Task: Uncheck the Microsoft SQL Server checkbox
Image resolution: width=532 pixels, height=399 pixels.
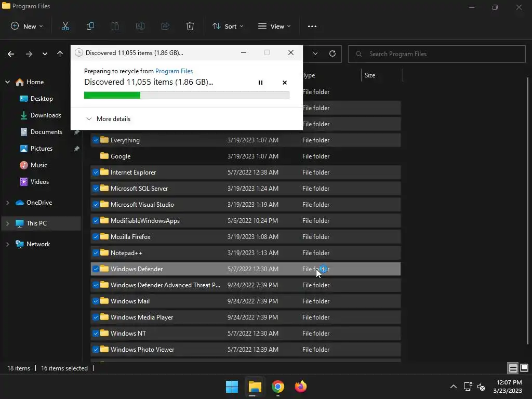Action: tap(96, 188)
